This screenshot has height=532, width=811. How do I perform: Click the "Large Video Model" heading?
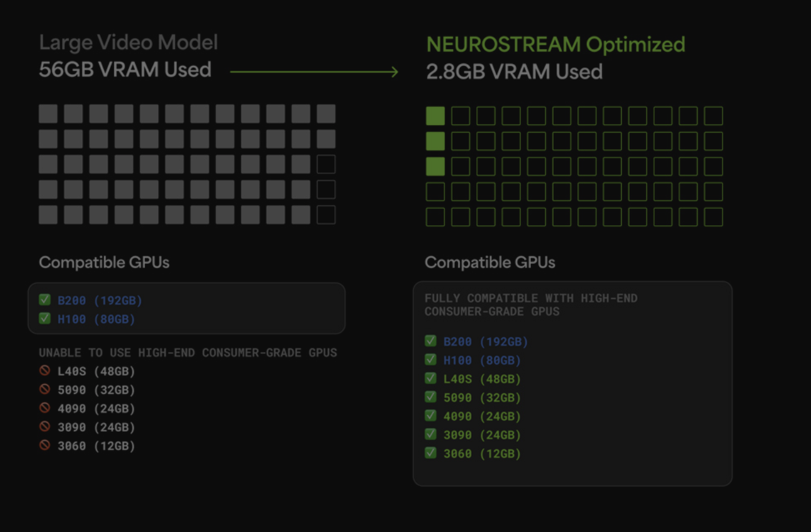coord(128,43)
